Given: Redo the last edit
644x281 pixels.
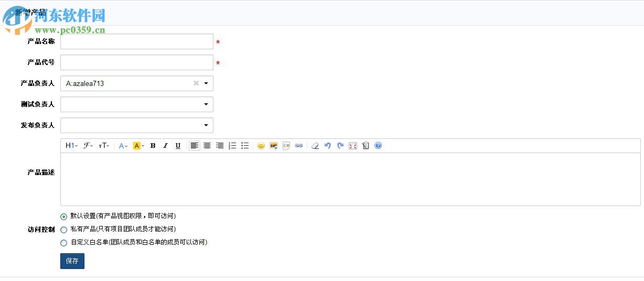Looking at the screenshot, I should pyautogui.click(x=340, y=146).
